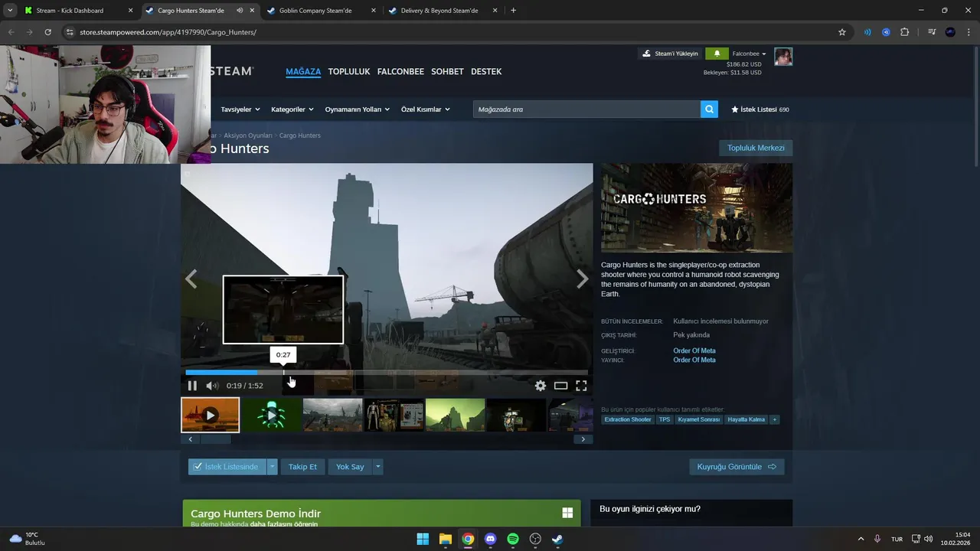
Task: Expand Özel Kısımlar dropdown
Action: click(426, 109)
